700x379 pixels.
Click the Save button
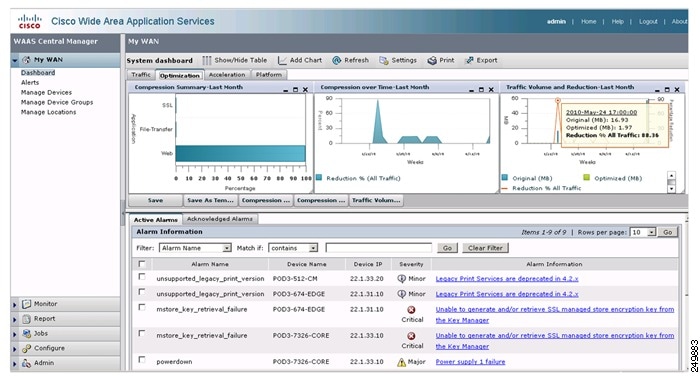click(155, 200)
